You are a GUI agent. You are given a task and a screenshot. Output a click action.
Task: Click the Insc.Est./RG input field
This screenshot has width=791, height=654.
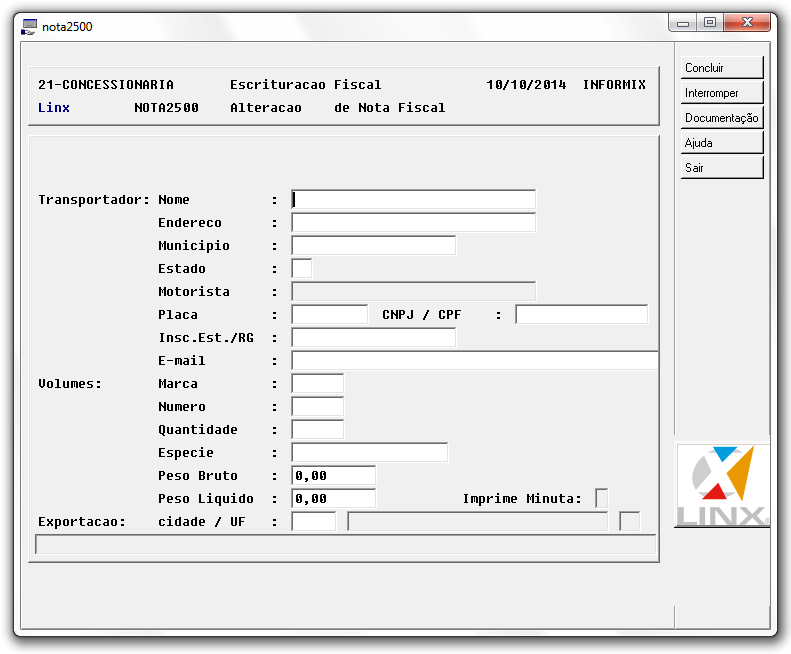(x=373, y=337)
